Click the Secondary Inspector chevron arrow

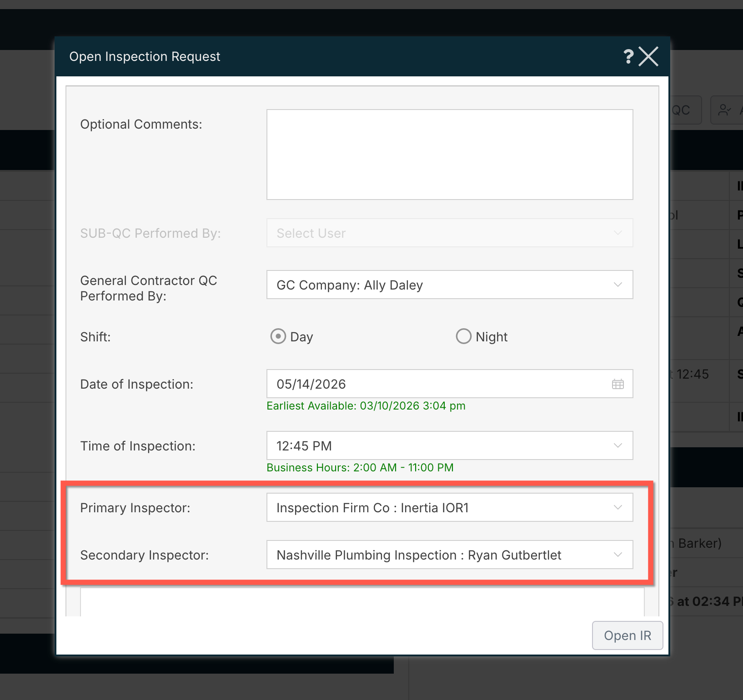pos(617,555)
